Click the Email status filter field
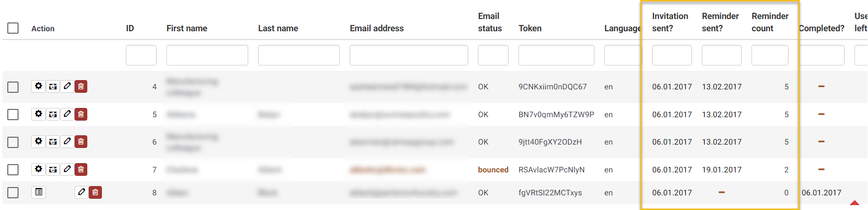This screenshot has height=210, width=868. click(x=493, y=55)
